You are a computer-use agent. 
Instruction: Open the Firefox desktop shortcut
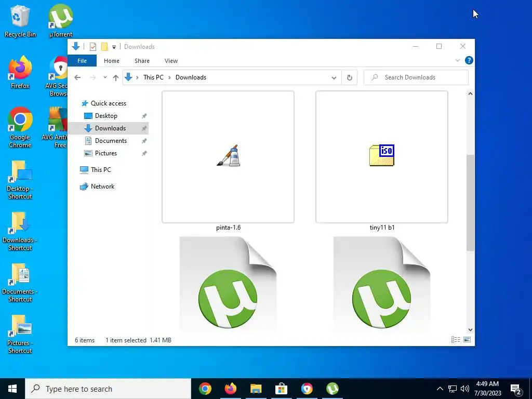click(20, 72)
